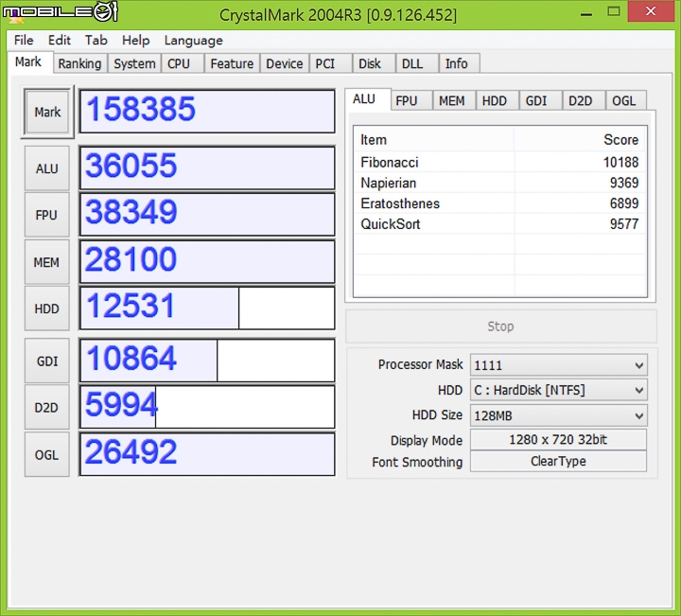Close the CrystalMark window

(x=651, y=11)
